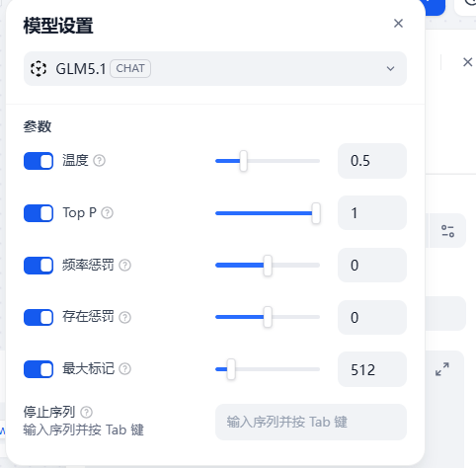
Task: Disable the 温度 toggle switch
Action: pos(39,161)
